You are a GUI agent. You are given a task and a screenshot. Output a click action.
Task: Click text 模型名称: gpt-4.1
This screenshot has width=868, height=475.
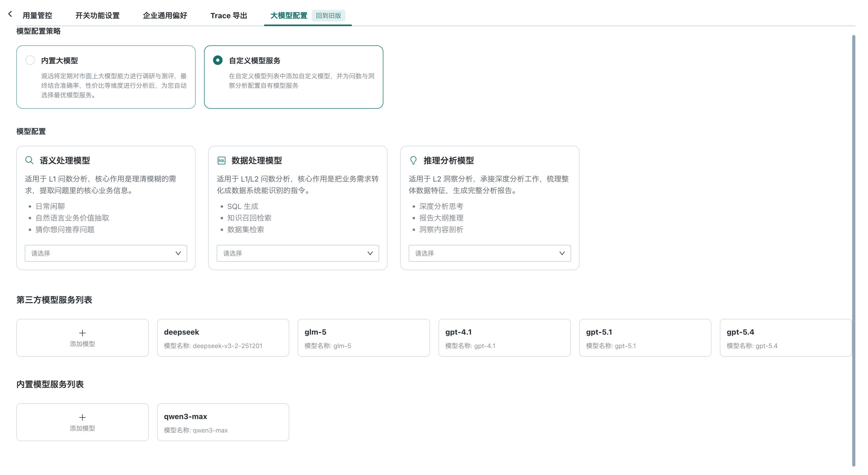click(470, 346)
